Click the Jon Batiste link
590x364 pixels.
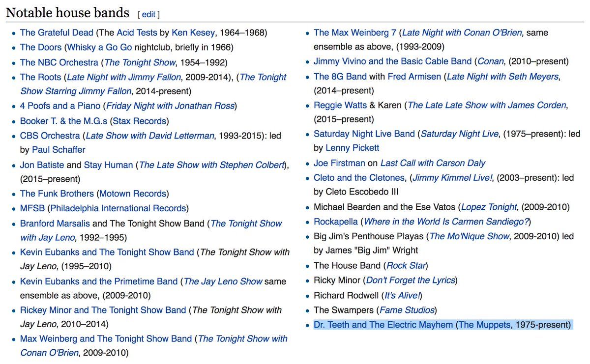click(42, 165)
